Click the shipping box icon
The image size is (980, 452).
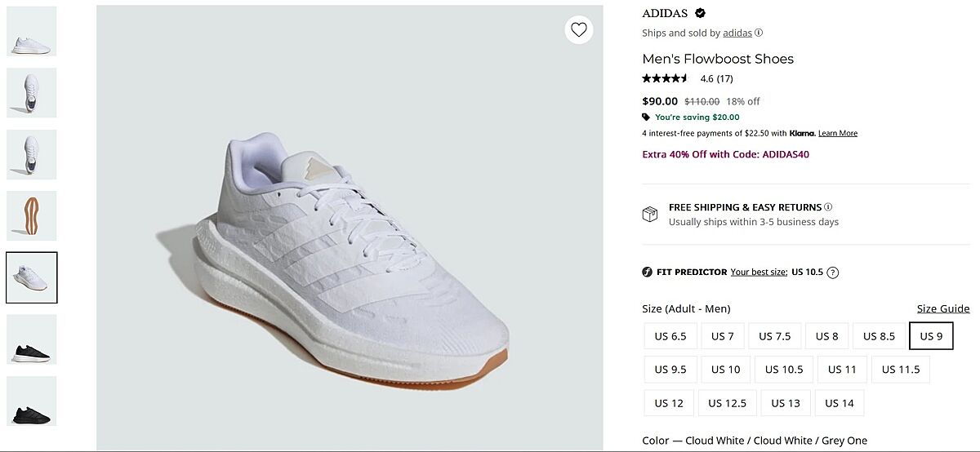click(650, 215)
